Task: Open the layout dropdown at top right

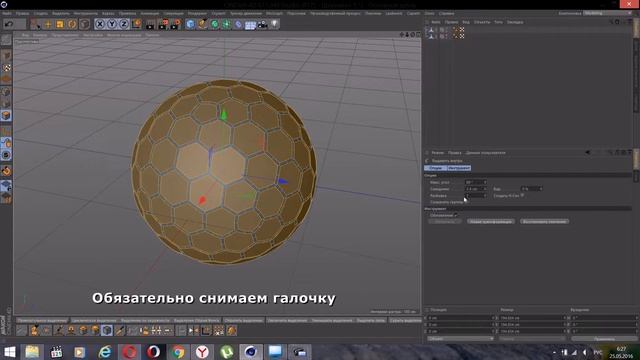Action: point(608,13)
